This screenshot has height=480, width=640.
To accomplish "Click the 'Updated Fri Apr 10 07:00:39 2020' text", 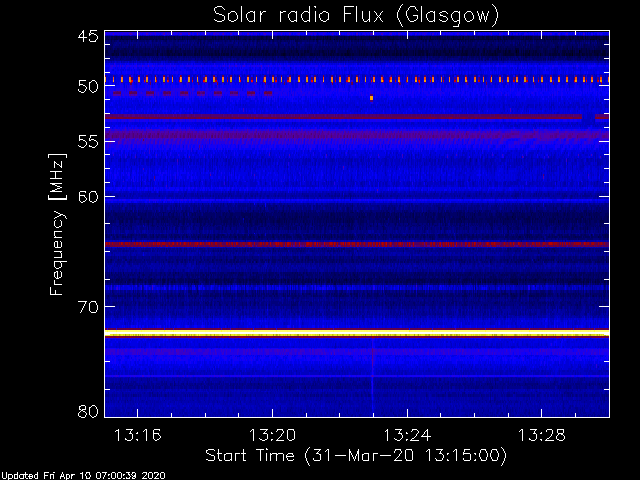I will [83, 476].
